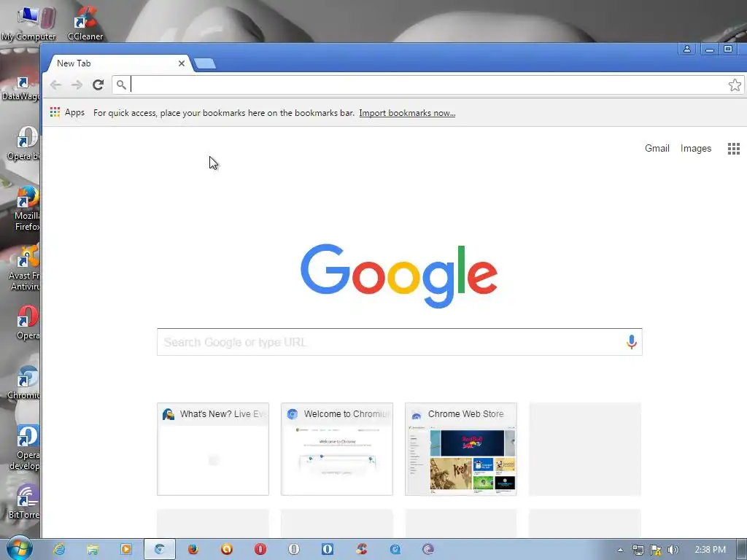This screenshot has height=560, width=747.
Task: Open Google Images link
Action: click(x=695, y=148)
